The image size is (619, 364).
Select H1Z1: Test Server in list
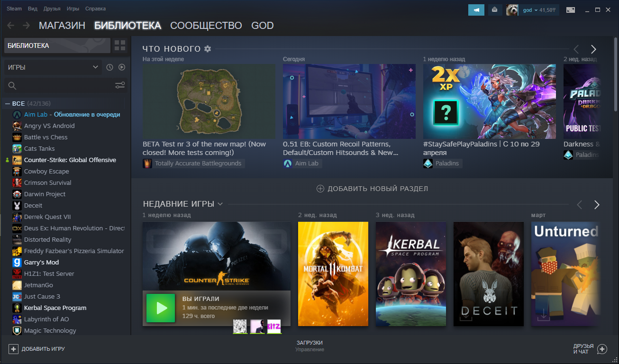coord(49,274)
